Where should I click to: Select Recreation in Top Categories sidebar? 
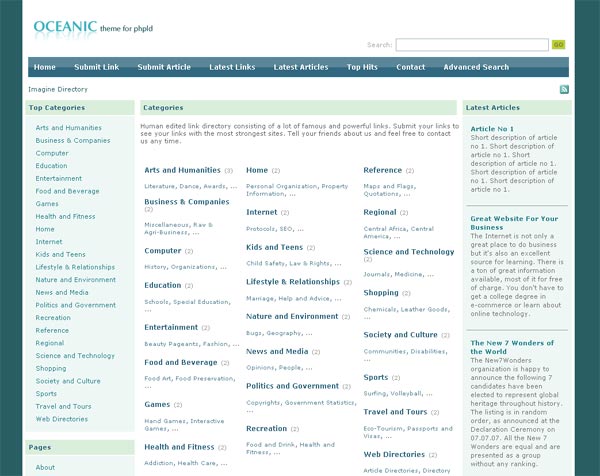point(53,318)
